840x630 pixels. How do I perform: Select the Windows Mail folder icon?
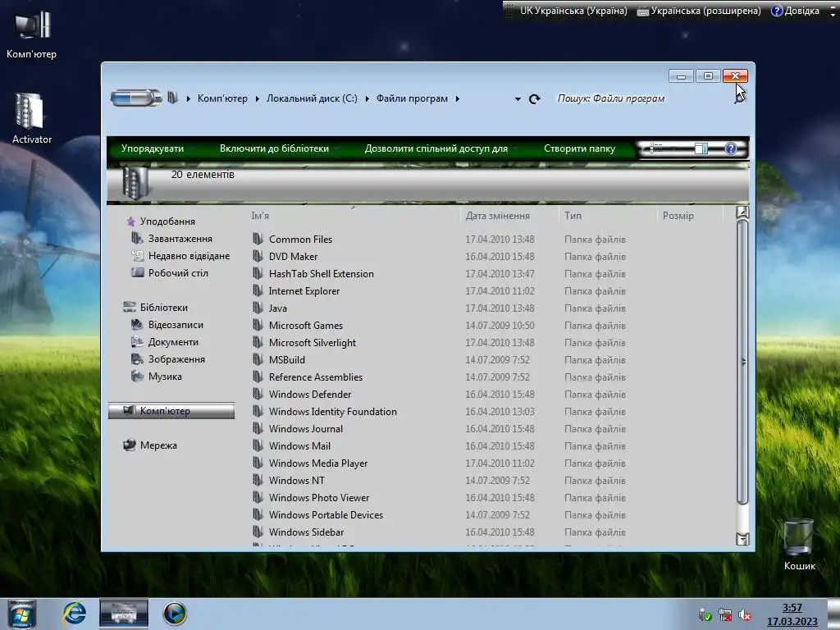pyautogui.click(x=258, y=445)
